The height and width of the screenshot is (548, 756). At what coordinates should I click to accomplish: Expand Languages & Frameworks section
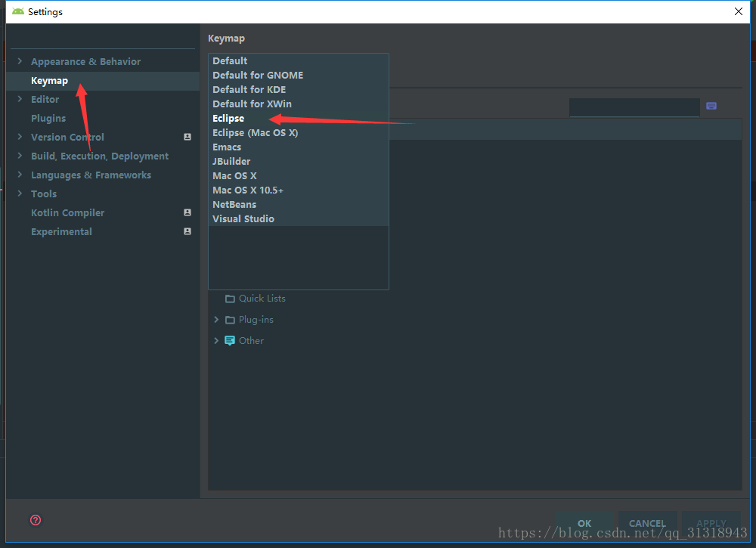coord(20,175)
